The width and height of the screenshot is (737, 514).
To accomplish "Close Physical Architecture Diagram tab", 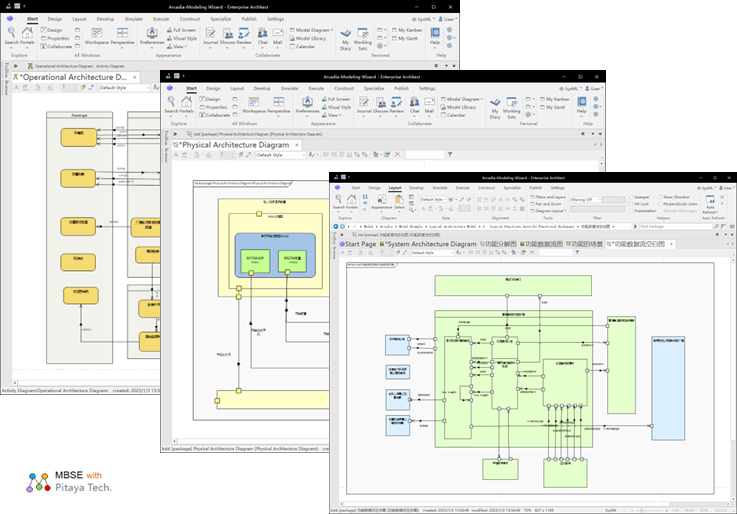I will [297, 145].
